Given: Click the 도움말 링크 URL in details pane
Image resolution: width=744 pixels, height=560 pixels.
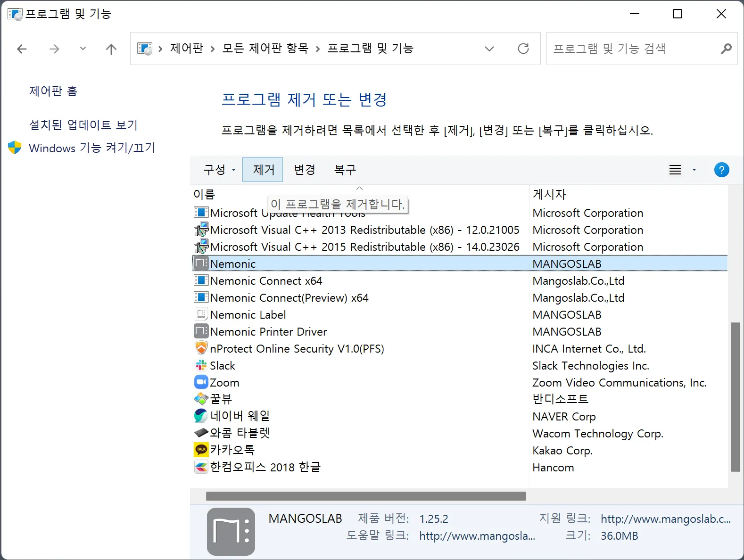Looking at the screenshot, I should (x=477, y=536).
